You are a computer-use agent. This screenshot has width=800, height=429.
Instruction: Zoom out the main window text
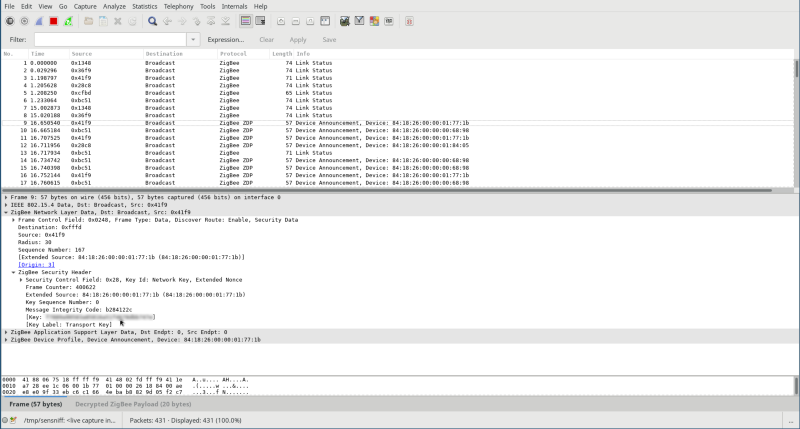click(295, 21)
